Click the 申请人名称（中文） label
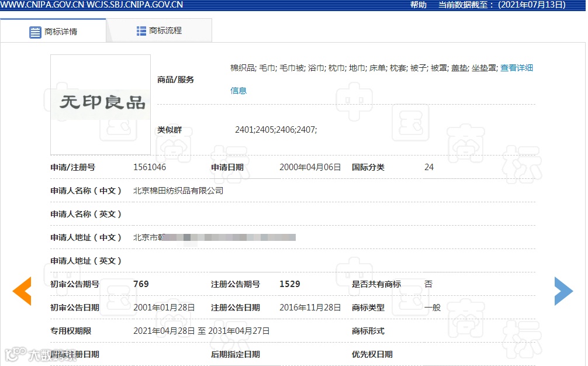This screenshot has width=588, height=366. [x=86, y=191]
